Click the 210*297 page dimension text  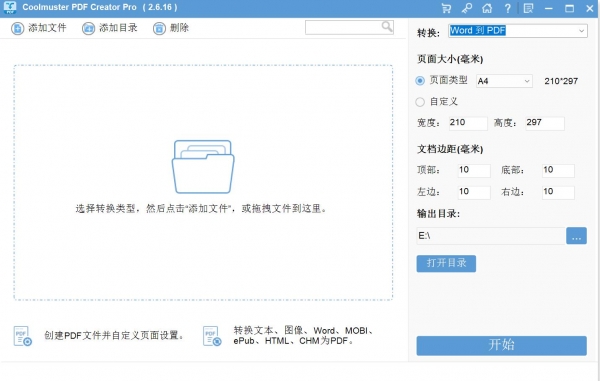point(561,81)
